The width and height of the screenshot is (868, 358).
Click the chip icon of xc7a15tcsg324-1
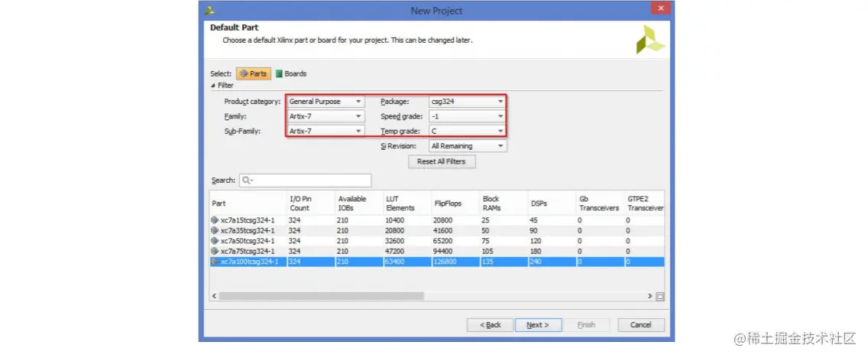click(x=215, y=220)
